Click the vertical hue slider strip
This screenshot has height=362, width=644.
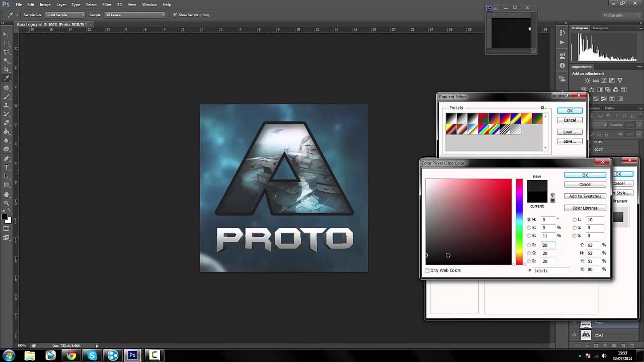coord(519,222)
